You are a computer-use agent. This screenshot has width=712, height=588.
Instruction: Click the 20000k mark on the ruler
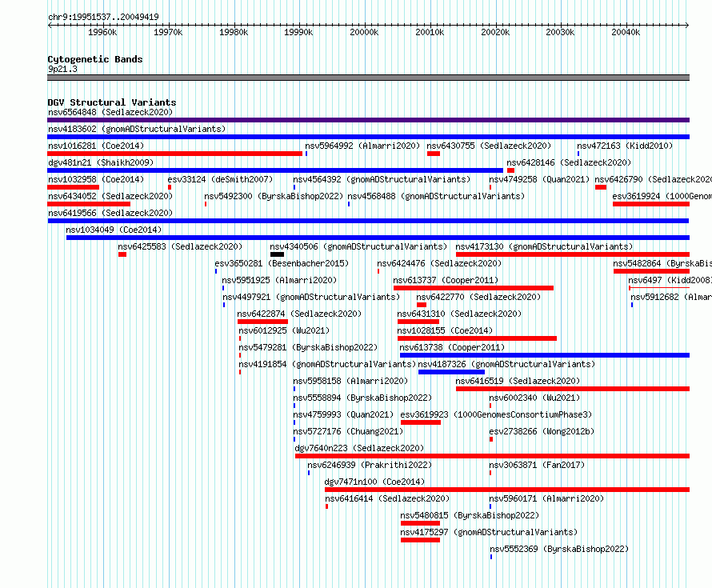tap(364, 32)
